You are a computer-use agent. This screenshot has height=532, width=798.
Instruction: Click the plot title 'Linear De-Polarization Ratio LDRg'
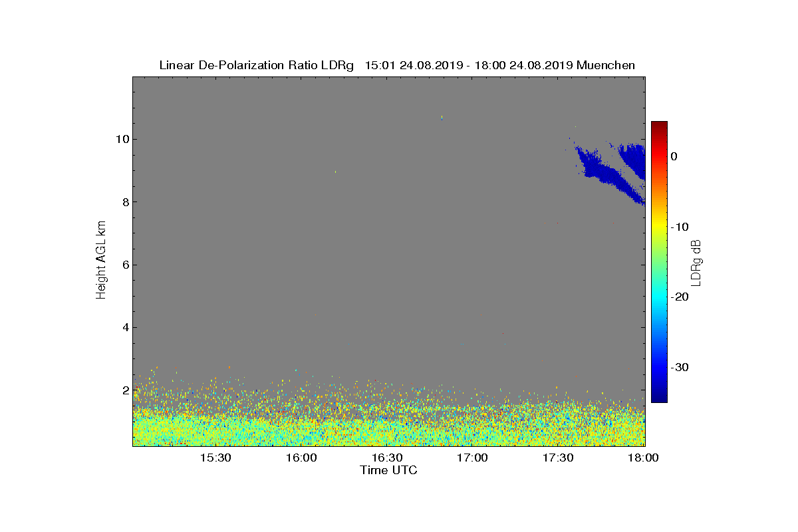click(257, 65)
